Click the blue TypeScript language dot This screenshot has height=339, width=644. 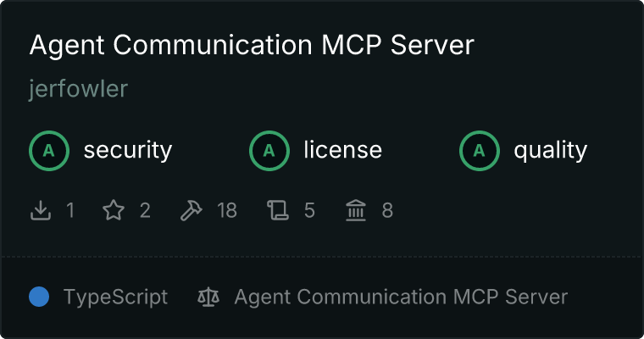tap(39, 297)
